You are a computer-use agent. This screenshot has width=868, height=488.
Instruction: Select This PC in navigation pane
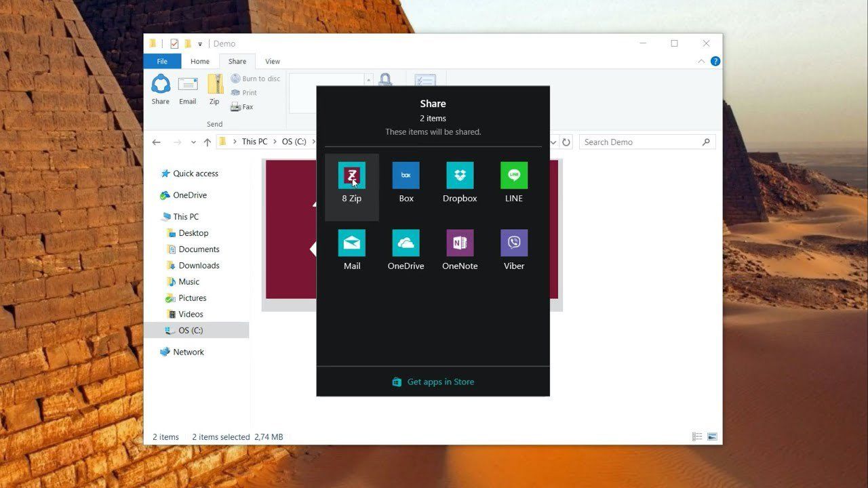180,217
